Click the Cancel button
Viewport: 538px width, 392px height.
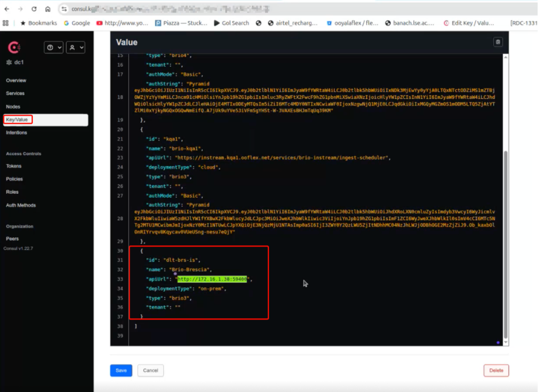click(x=151, y=370)
